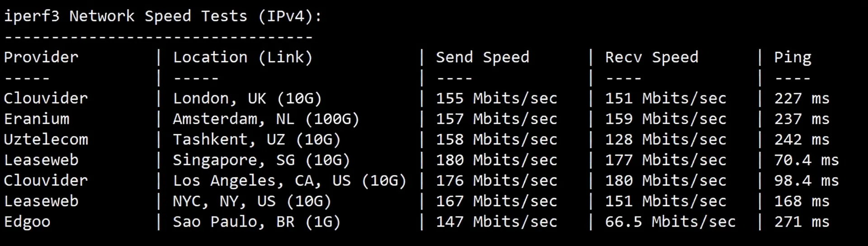Select the Eranium provider name

(x=37, y=119)
